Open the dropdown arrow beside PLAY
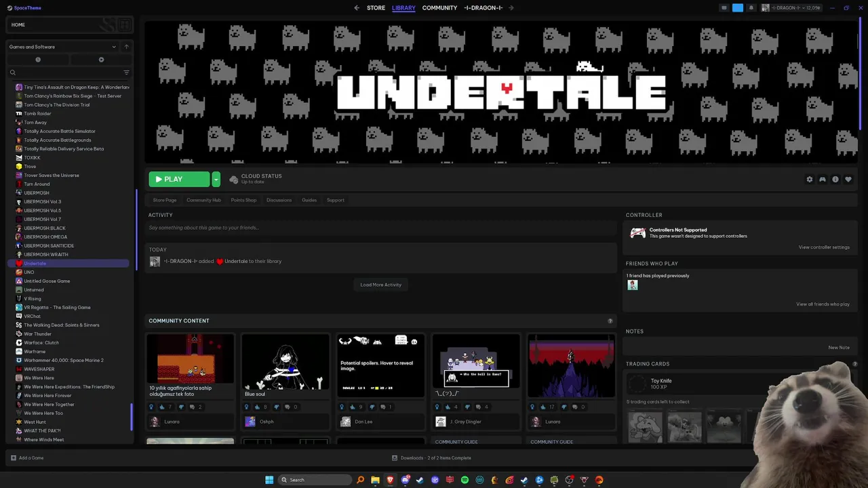This screenshot has width=868, height=488. tap(216, 179)
